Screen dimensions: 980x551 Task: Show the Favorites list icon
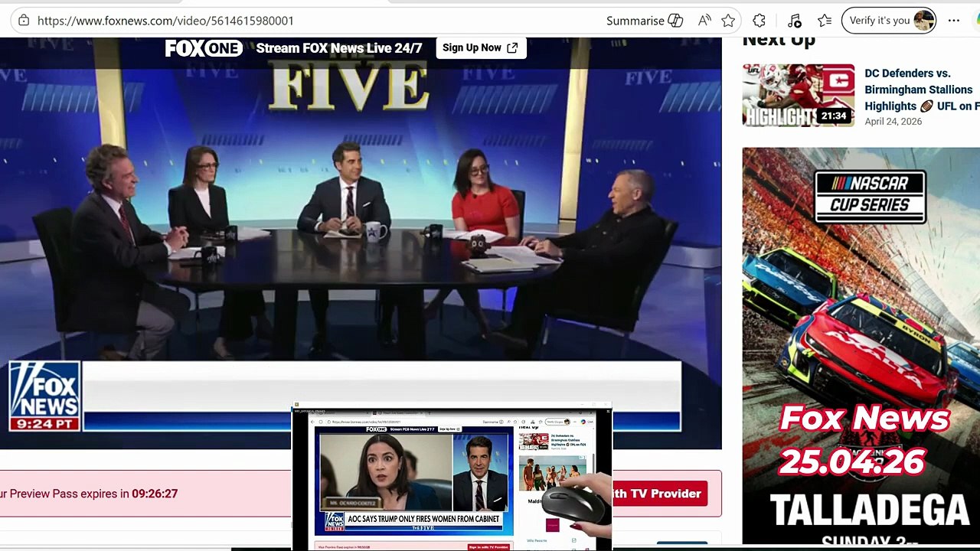825,21
